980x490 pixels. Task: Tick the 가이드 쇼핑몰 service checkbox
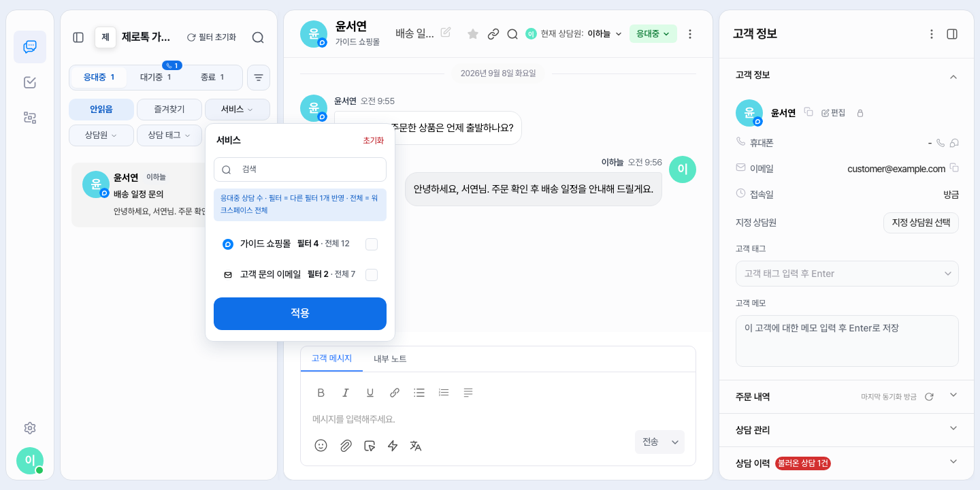click(372, 244)
